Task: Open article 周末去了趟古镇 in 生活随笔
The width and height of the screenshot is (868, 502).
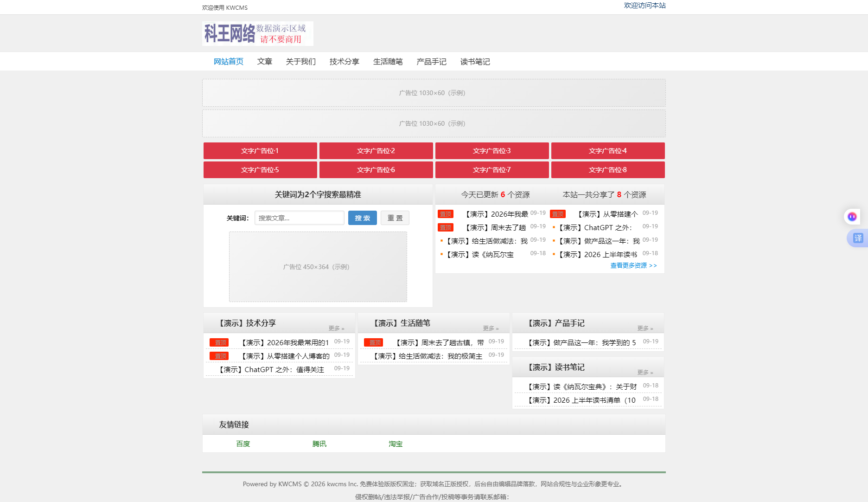Action: point(440,343)
